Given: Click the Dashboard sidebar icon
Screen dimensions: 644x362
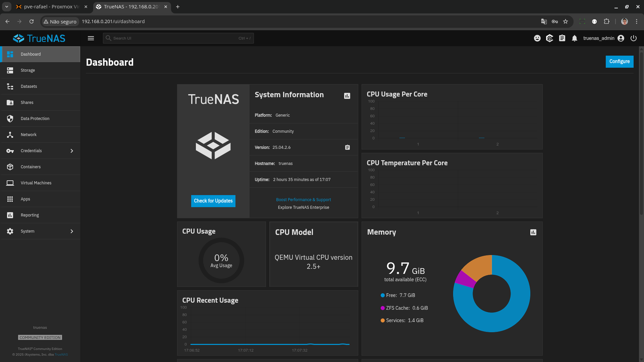Looking at the screenshot, I should point(10,54).
